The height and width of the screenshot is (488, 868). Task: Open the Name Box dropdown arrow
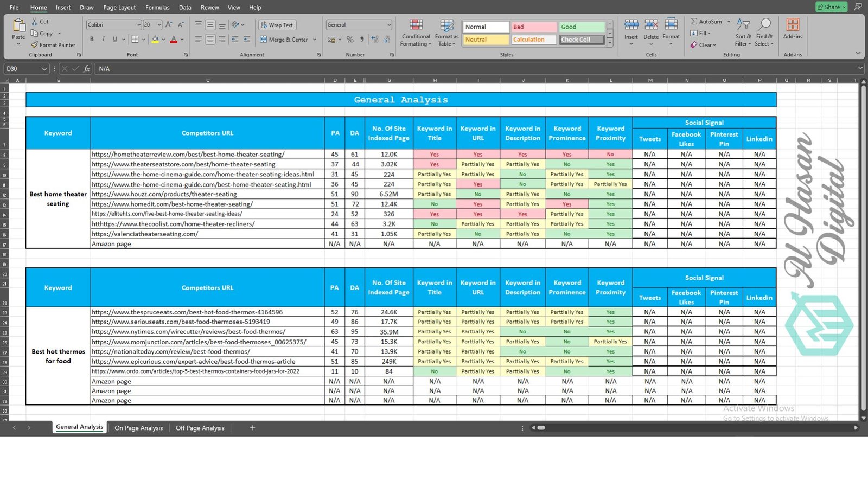tap(44, 69)
